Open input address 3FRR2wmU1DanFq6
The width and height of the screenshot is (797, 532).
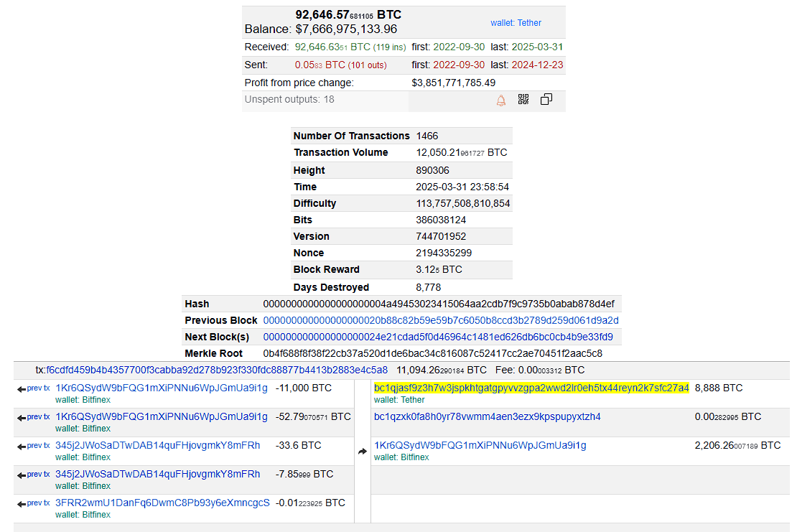pyautogui.click(x=162, y=503)
